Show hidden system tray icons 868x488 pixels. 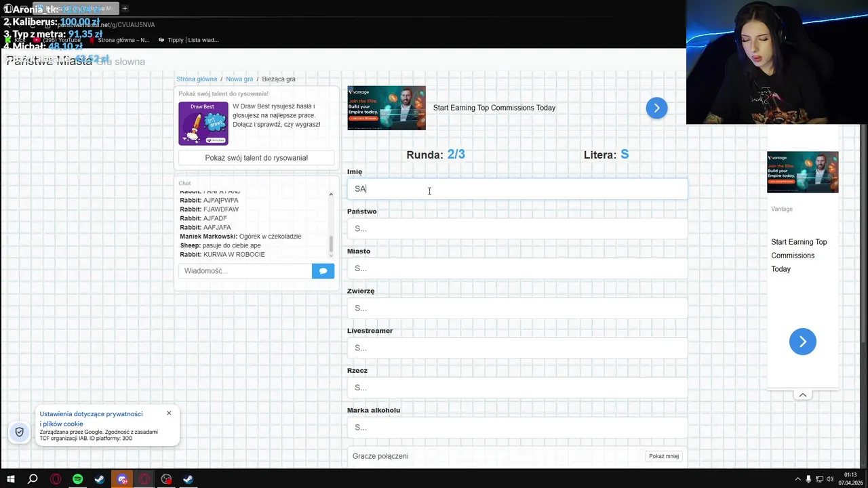(798, 479)
